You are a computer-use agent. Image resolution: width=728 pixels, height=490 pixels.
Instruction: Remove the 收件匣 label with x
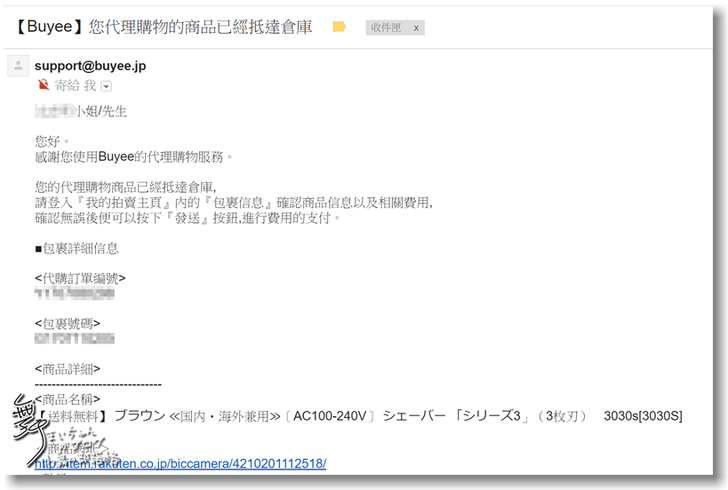click(x=416, y=28)
